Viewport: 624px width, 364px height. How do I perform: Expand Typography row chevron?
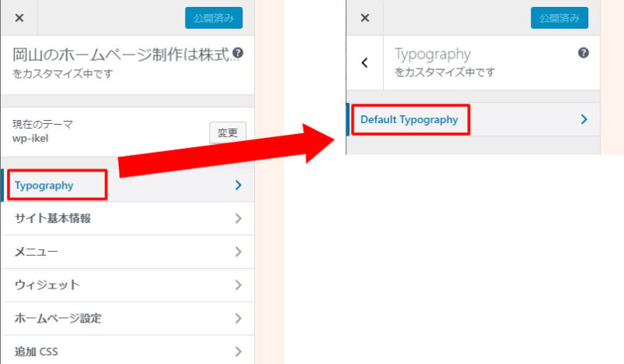tap(238, 186)
